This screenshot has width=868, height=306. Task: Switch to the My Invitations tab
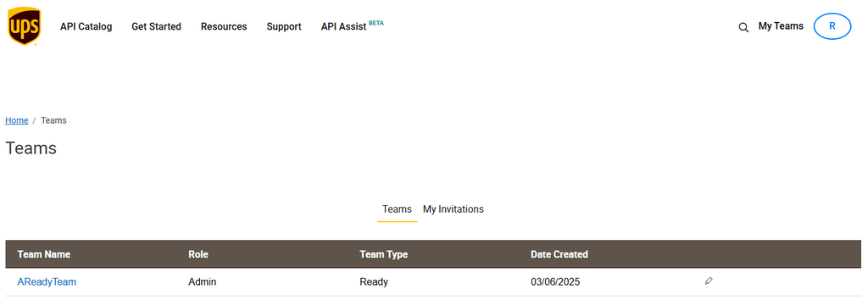coord(453,209)
